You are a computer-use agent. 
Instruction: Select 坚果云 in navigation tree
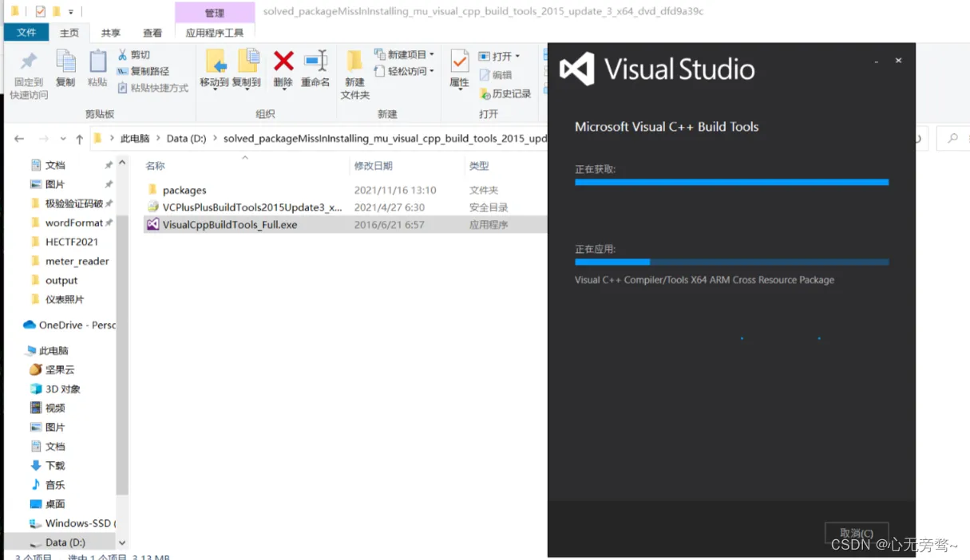tap(60, 370)
